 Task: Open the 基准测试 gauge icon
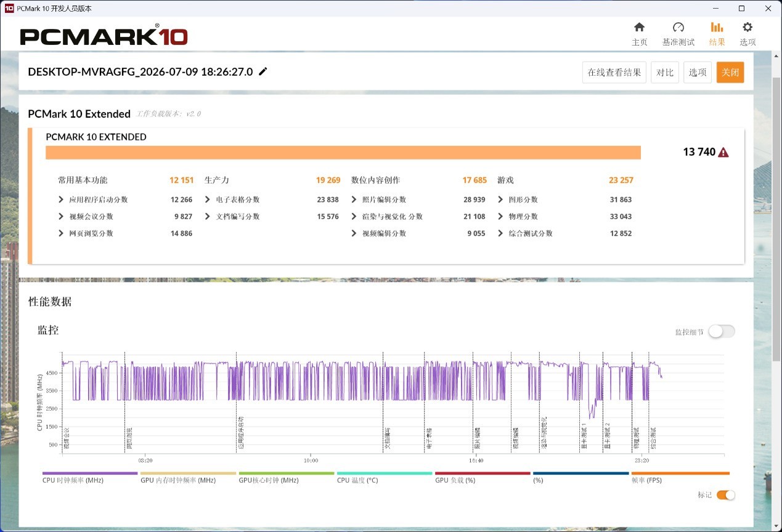click(x=678, y=27)
